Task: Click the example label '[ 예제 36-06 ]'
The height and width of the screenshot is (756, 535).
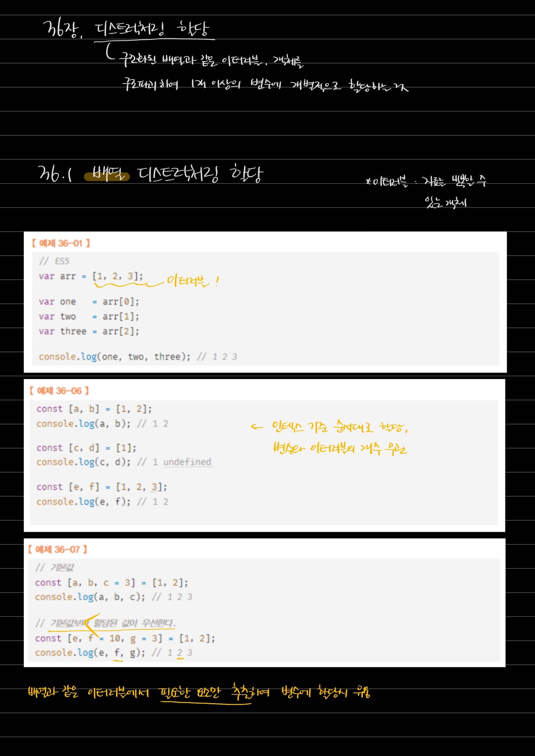Action: [x=59, y=391]
